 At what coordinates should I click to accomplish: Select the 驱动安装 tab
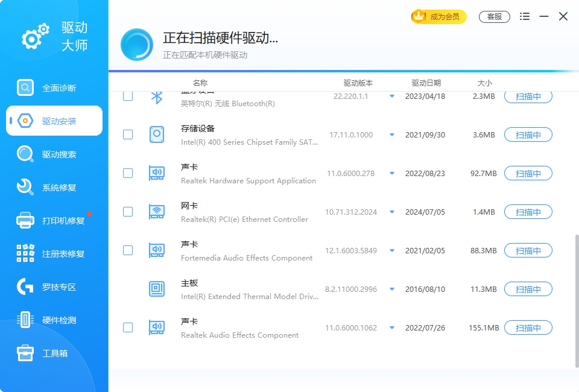[54, 121]
